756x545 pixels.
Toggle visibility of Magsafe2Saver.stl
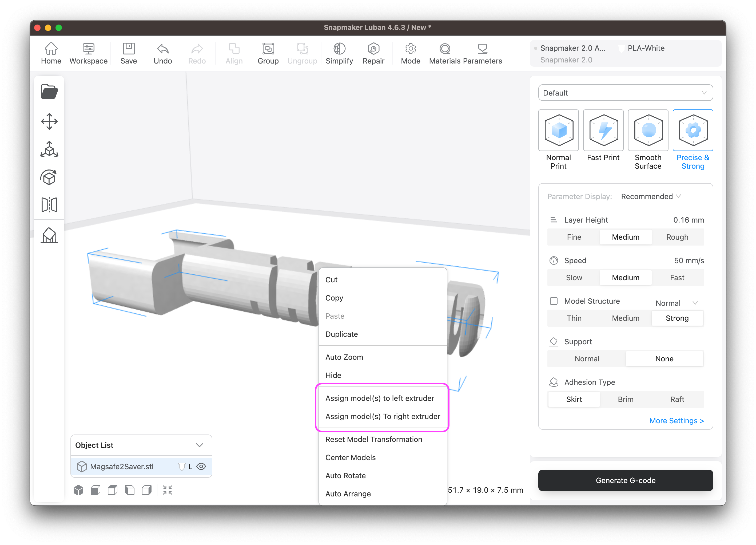[201, 466]
